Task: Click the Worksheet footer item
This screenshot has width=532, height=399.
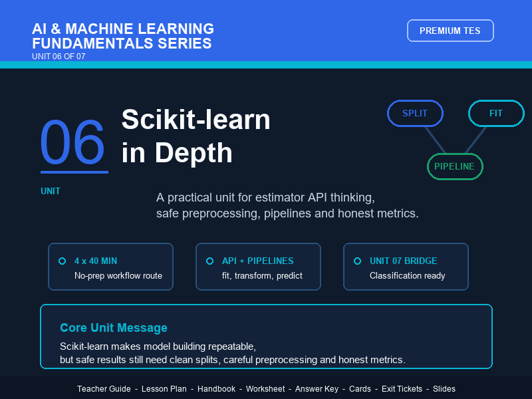Action: (x=265, y=389)
